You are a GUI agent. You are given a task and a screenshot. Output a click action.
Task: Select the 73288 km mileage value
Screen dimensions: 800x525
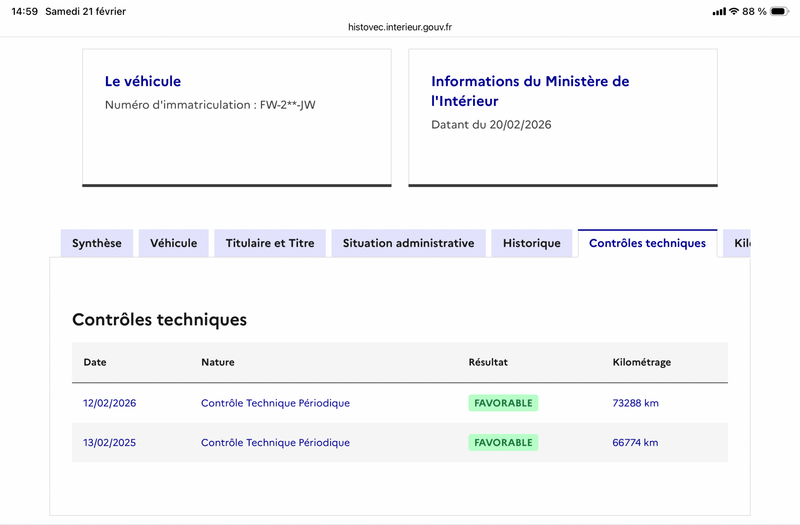point(635,403)
